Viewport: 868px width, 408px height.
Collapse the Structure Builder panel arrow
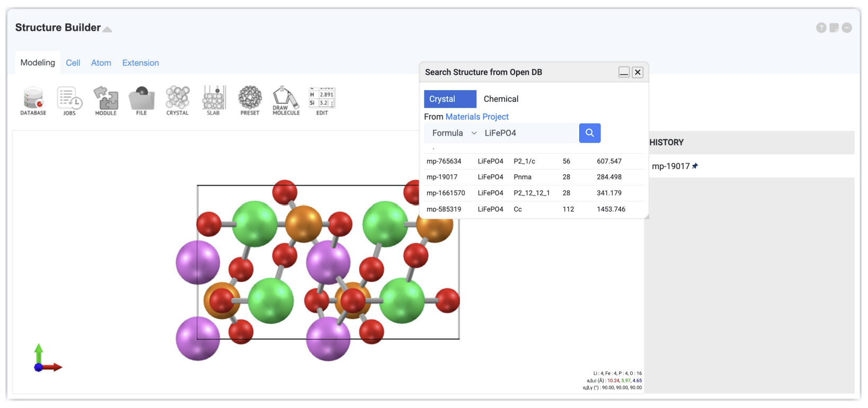pyautogui.click(x=107, y=29)
